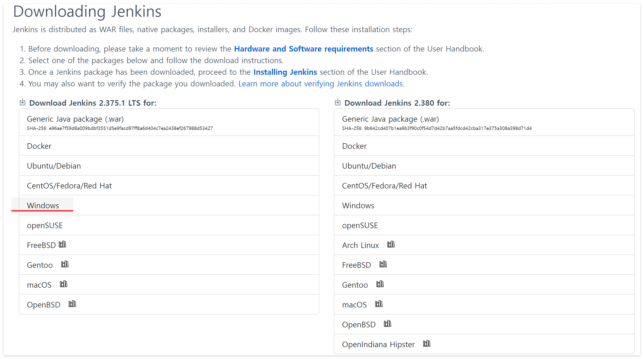Click the download icon beside Jenkins 2.375.1 LTS heading
Image resolution: width=644 pixels, height=359 pixels.
tap(23, 102)
